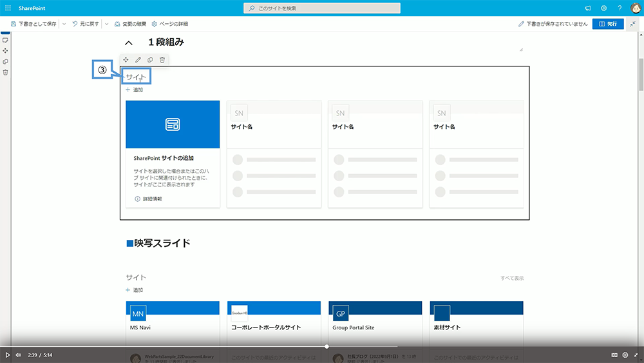Open the 素材サイト card
Screen dimensions: 644x363
[477, 325]
